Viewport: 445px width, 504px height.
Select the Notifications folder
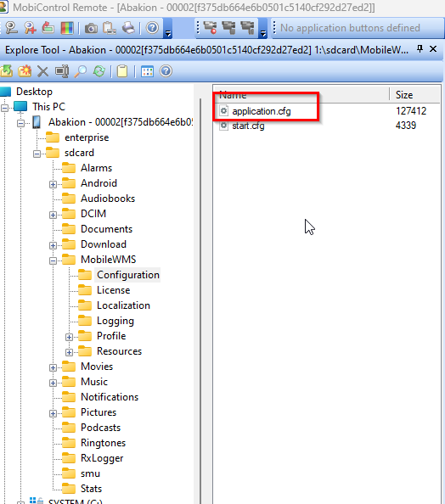tap(110, 397)
